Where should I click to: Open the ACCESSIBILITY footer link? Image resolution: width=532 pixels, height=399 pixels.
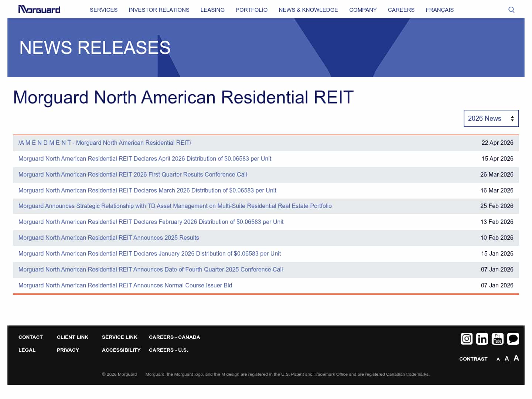point(121,350)
